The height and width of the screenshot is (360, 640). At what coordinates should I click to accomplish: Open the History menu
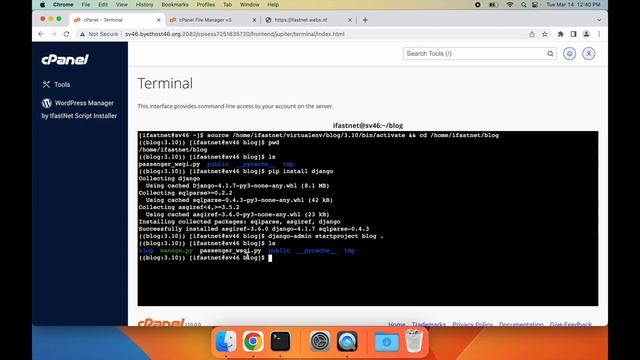[144, 4]
